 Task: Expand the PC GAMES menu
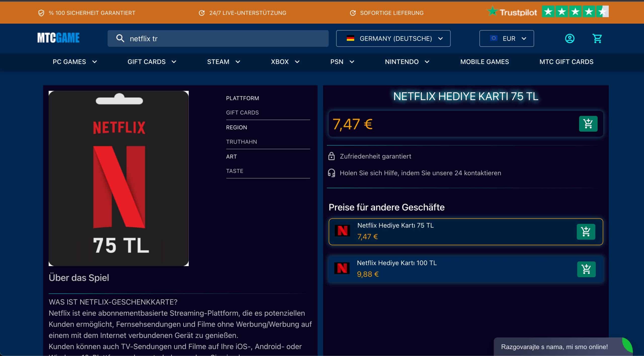75,62
